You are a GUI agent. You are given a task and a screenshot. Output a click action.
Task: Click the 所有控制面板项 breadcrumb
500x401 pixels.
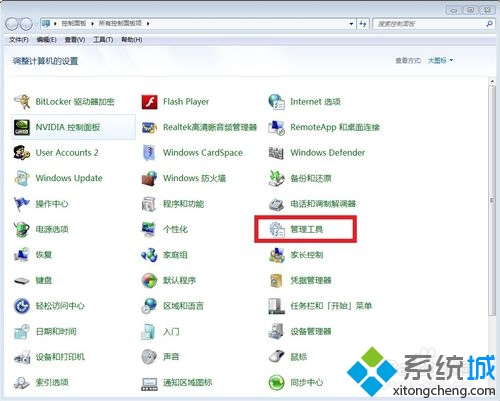tap(120, 23)
